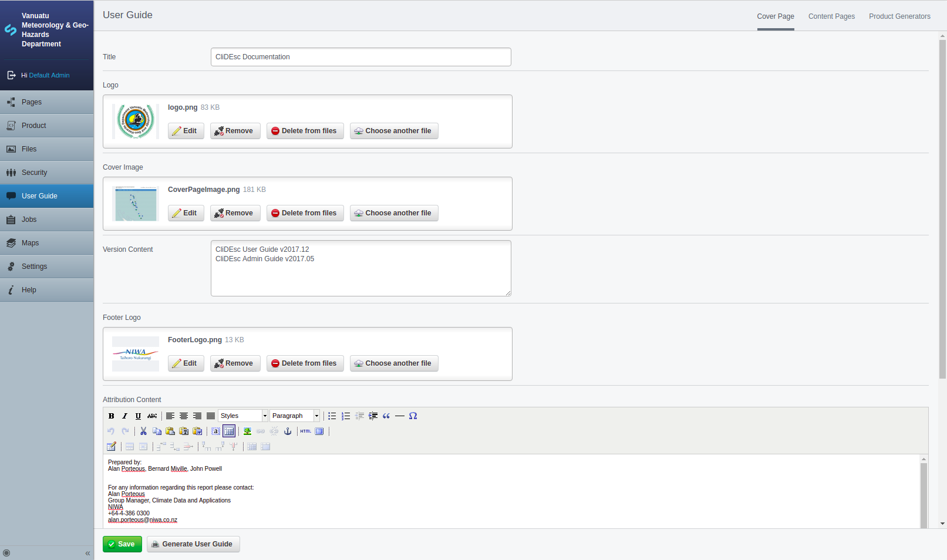Viewport: 947px width, 560px height.
Task: Toggle italic text style
Action: tap(125, 416)
